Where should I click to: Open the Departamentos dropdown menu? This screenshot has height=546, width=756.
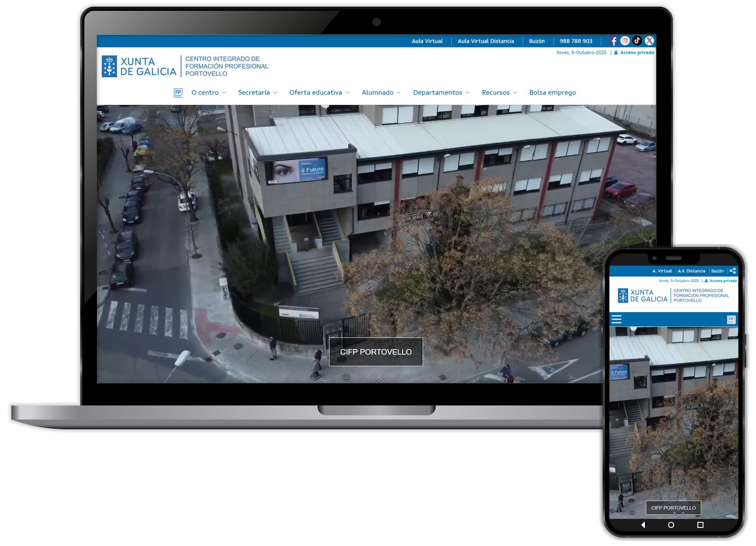pyautogui.click(x=441, y=93)
